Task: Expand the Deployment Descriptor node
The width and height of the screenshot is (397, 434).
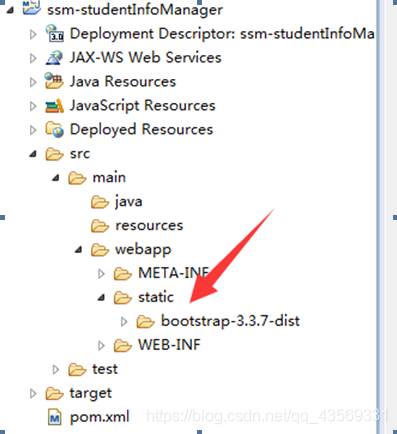Action: pyautogui.click(x=33, y=34)
